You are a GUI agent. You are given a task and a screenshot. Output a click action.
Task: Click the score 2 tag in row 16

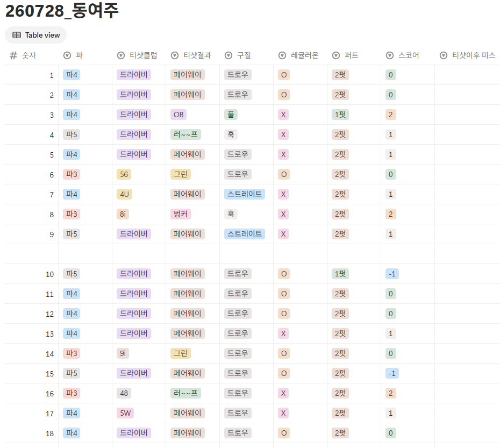(x=391, y=393)
